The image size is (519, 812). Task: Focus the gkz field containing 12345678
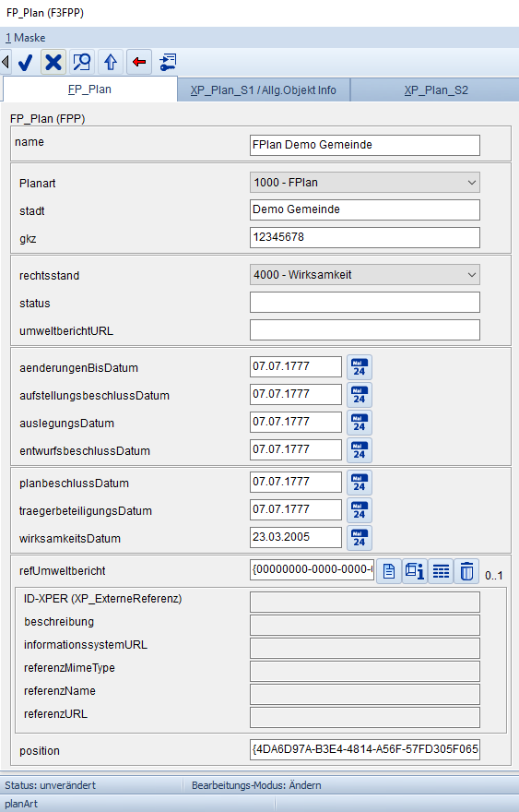[x=365, y=238]
